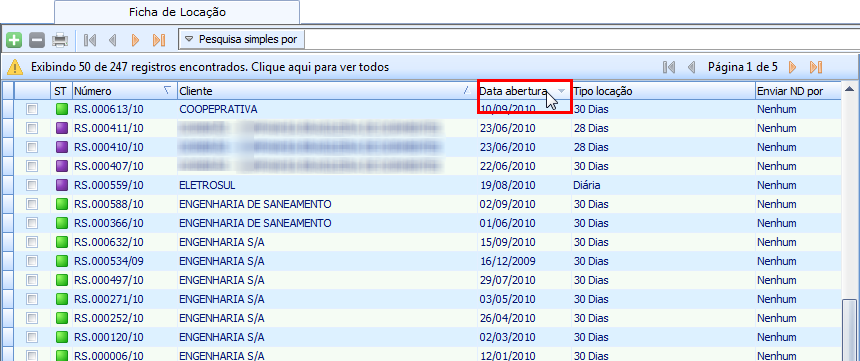
Task: Click the green add record icon
Action: click(x=14, y=40)
